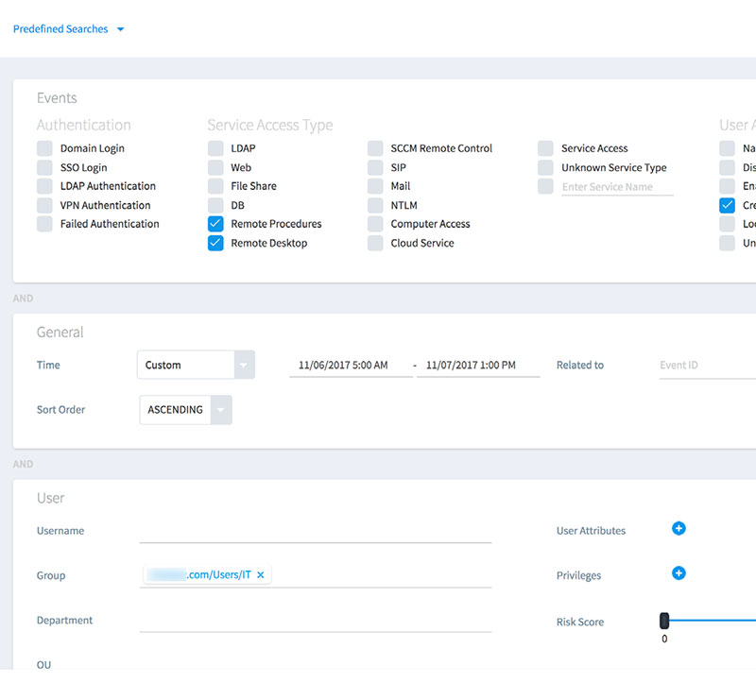
Task: Remove the com/Users/IT group chip
Action: click(262, 574)
